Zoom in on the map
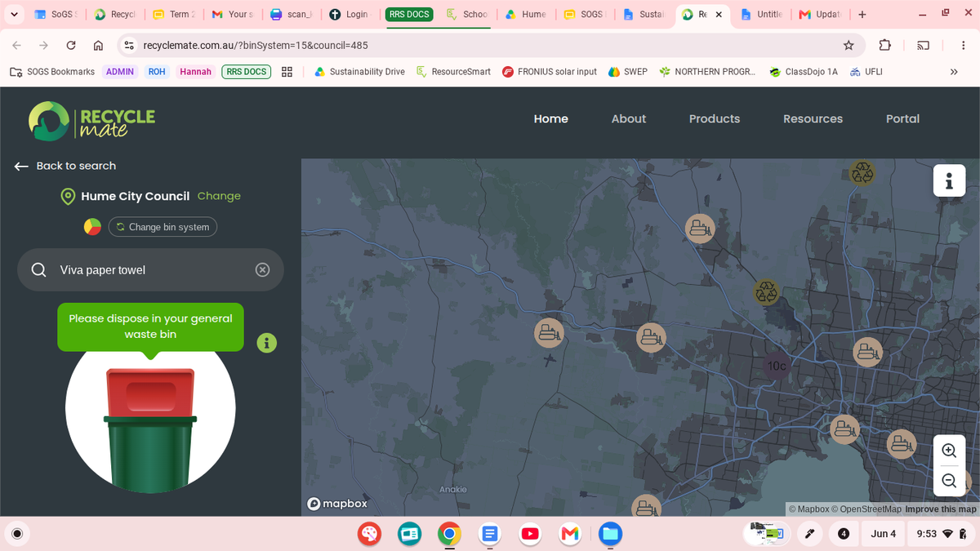980x551 pixels. (949, 451)
